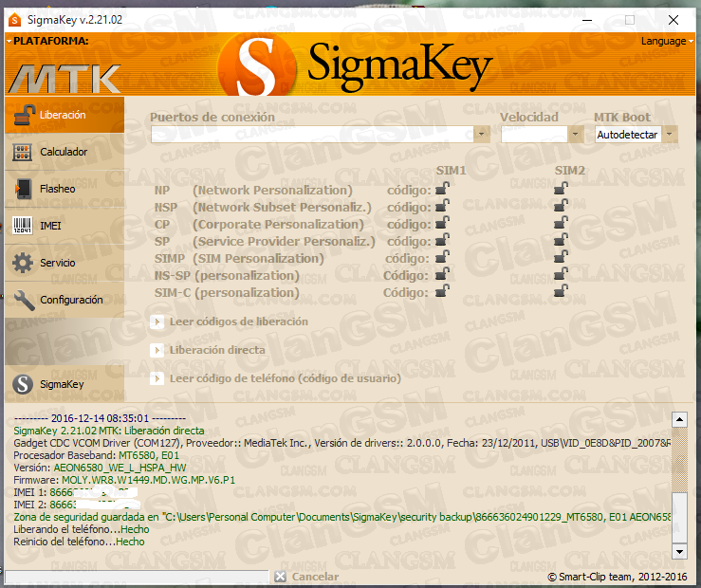
Task: Click the X icon beside Cancelar
Action: (x=281, y=577)
